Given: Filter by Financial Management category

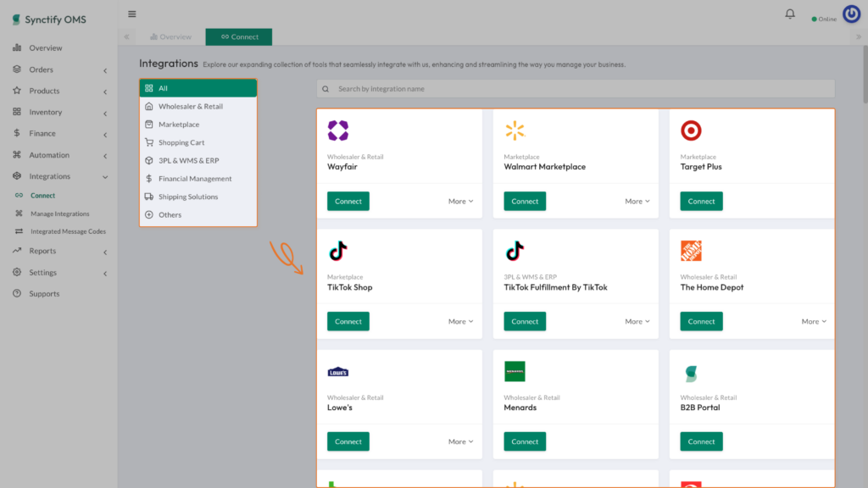Looking at the screenshot, I should [198, 179].
